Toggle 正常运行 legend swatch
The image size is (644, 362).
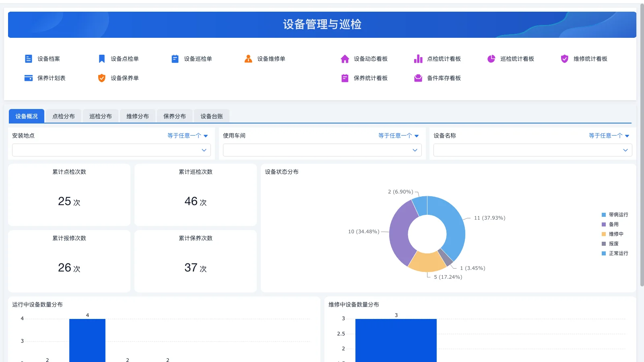tap(604, 253)
